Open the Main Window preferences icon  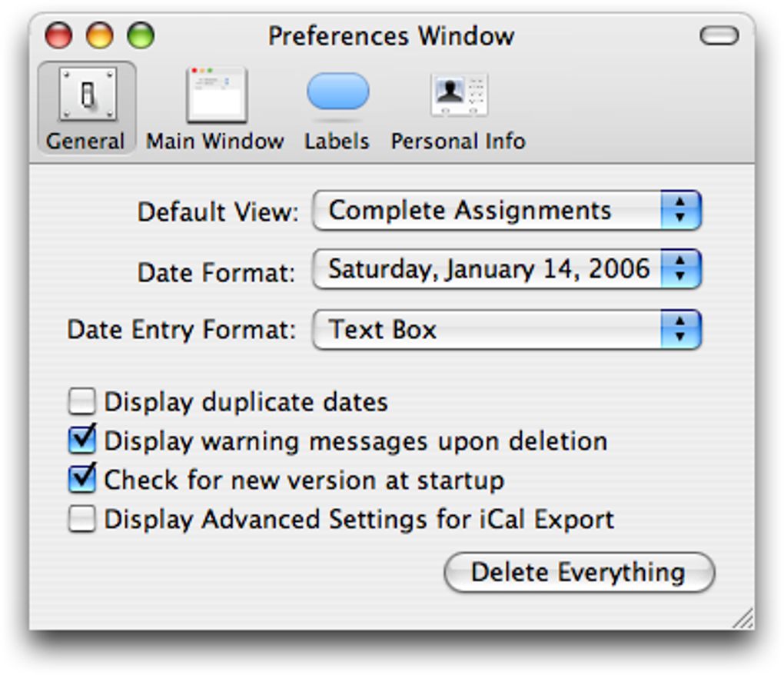[216, 95]
